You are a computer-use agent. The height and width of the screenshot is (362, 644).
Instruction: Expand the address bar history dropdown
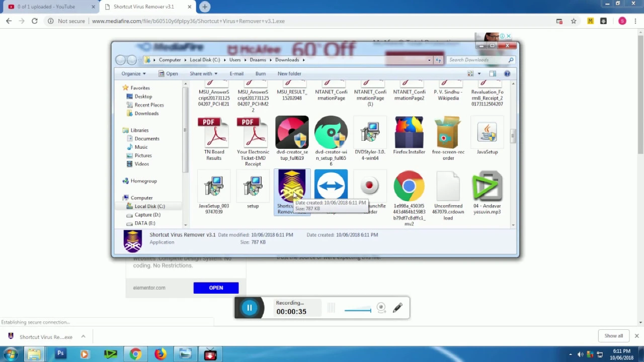(x=429, y=60)
